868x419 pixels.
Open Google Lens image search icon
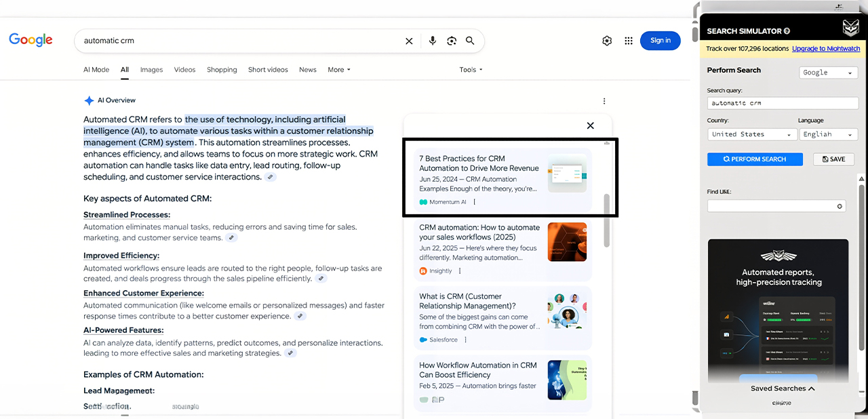(452, 41)
